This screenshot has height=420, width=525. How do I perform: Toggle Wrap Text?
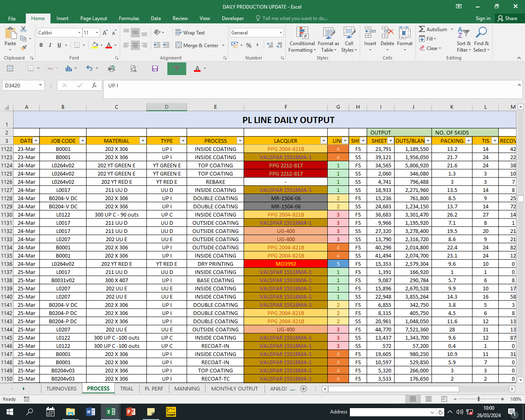coord(190,32)
